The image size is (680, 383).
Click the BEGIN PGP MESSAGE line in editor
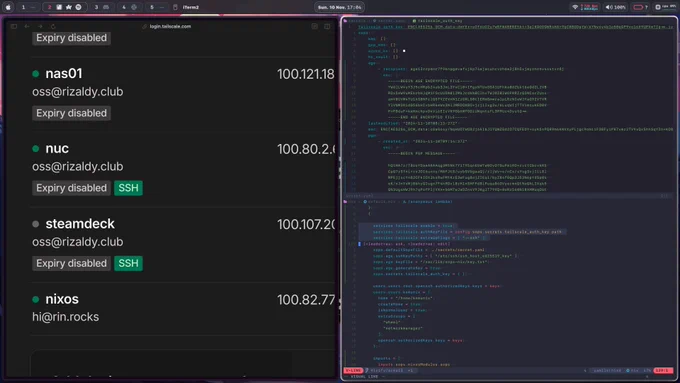[x=422, y=154]
